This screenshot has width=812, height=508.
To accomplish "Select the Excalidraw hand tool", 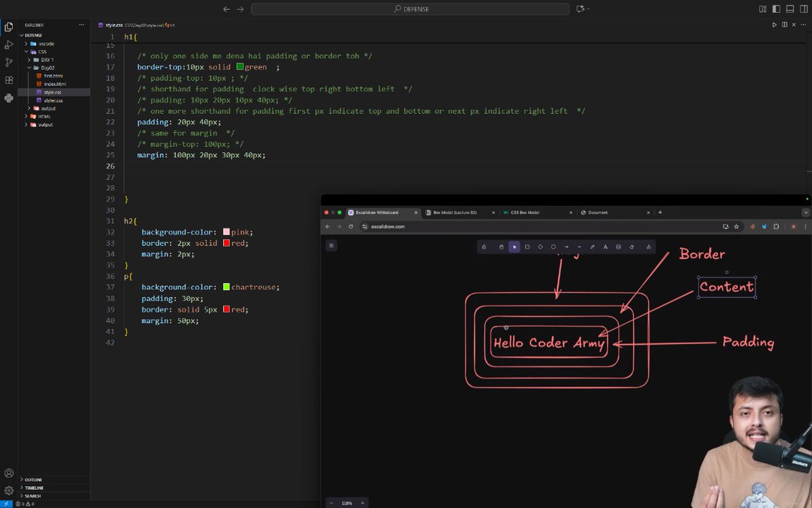I will click(x=501, y=247).
